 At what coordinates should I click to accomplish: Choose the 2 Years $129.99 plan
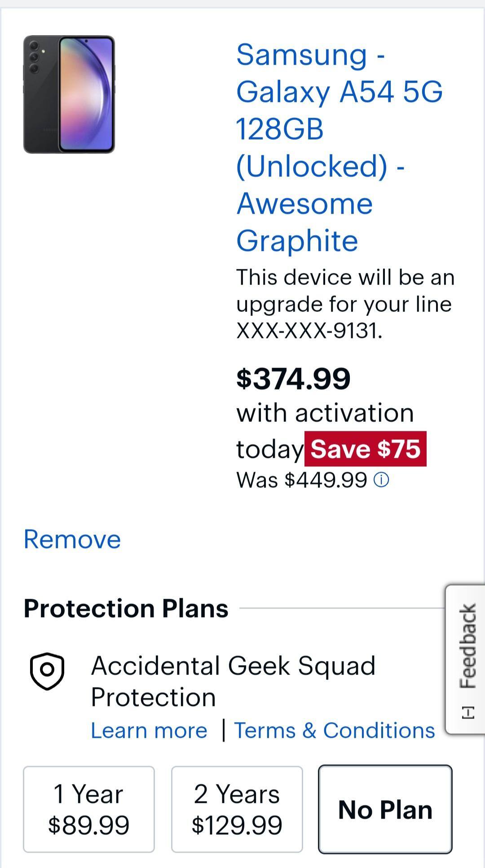[x=237, y=809]
